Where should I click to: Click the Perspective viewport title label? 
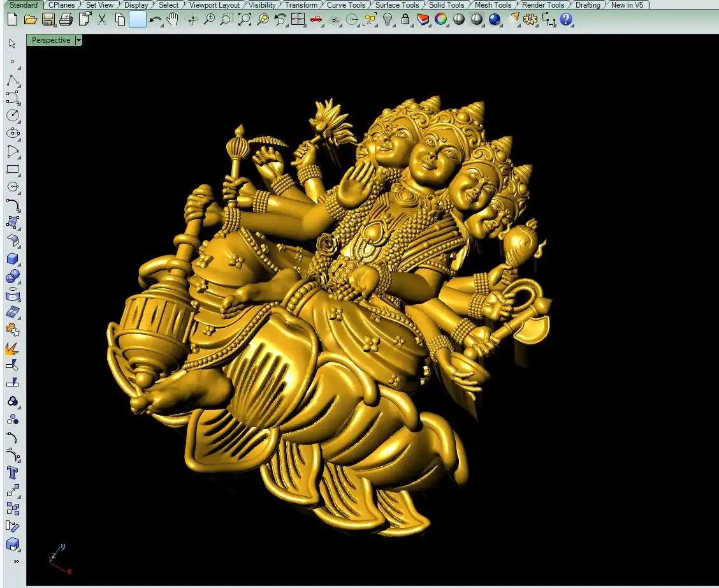click(51, 40)
